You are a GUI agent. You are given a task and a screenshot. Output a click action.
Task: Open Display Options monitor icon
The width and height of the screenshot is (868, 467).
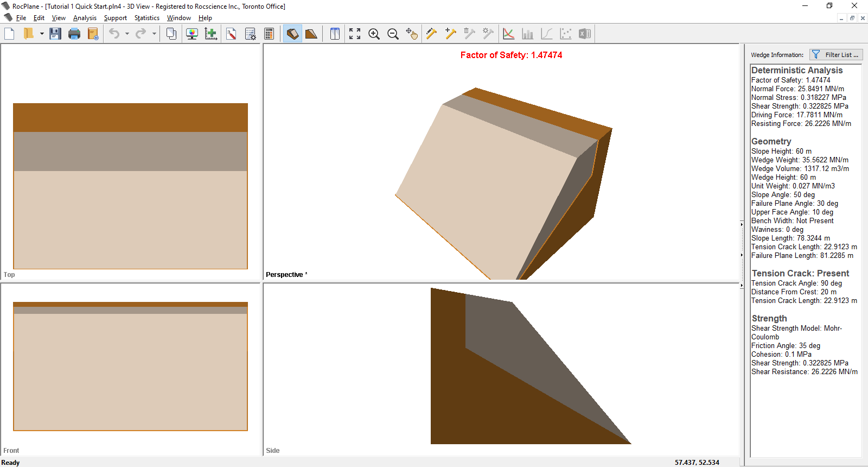pyautogui.click(x=192, y=34)
